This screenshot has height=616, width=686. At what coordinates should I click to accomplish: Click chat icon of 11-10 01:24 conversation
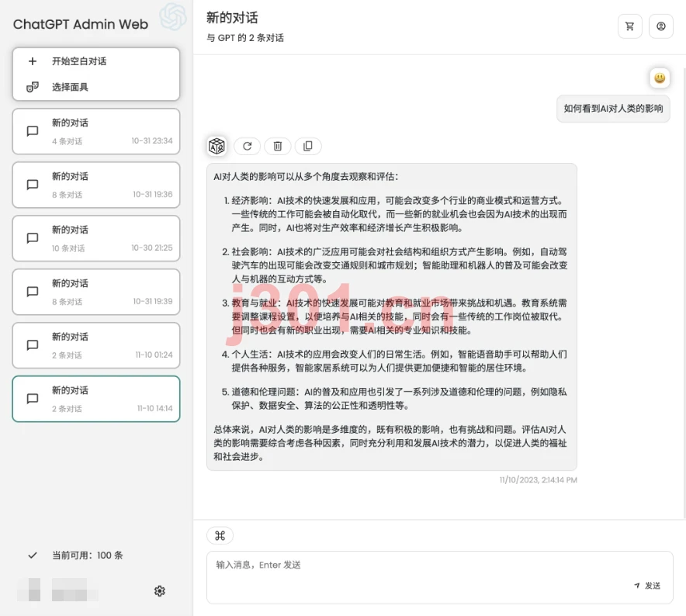[33, 345]
